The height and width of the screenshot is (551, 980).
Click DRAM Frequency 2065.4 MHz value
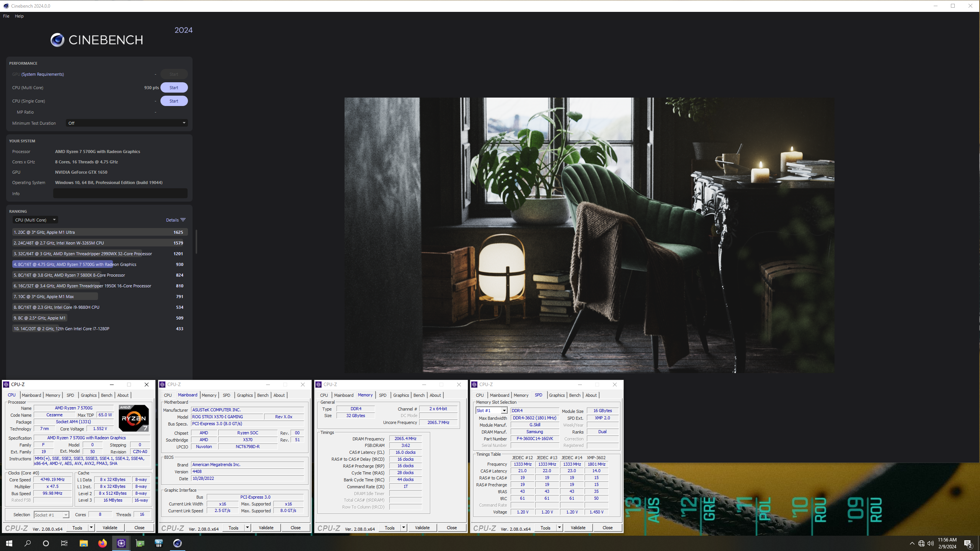click(405, 439)
